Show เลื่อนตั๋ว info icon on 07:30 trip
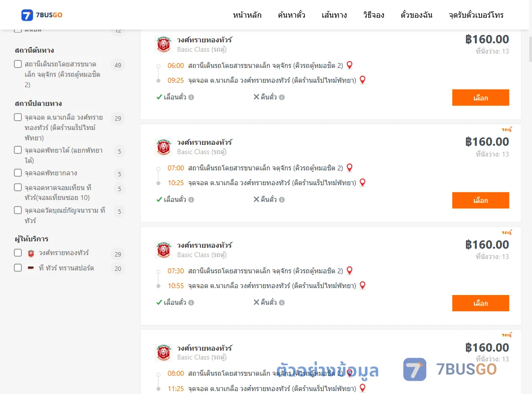The width and height of the screenshot is (532, 394). (x=191, y=303)
